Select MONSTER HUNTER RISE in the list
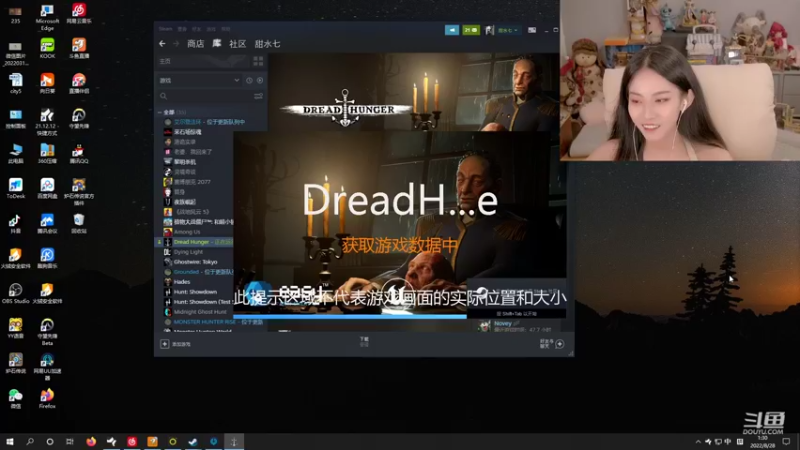 pyautogui.click(x=204, y=322)
